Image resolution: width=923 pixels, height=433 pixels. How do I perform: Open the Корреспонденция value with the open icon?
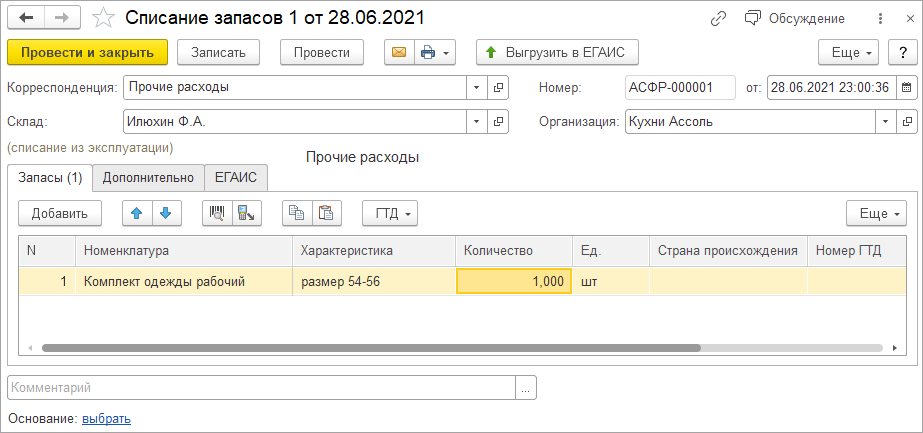tap(498, 88)
